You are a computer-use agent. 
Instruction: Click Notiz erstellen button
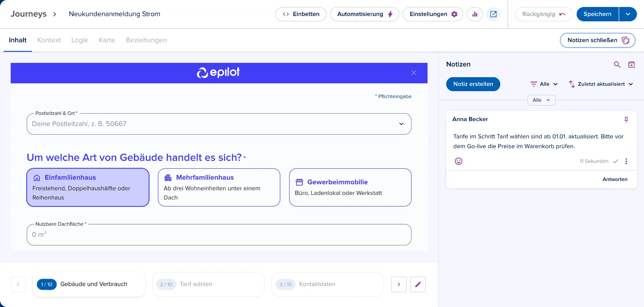(473, 84)
